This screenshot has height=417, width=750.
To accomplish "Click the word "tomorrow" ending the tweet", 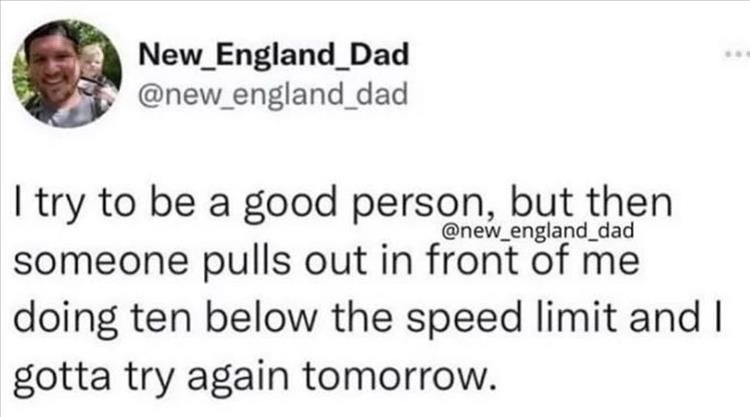I will pyautogui.click(x=402, y=378).
